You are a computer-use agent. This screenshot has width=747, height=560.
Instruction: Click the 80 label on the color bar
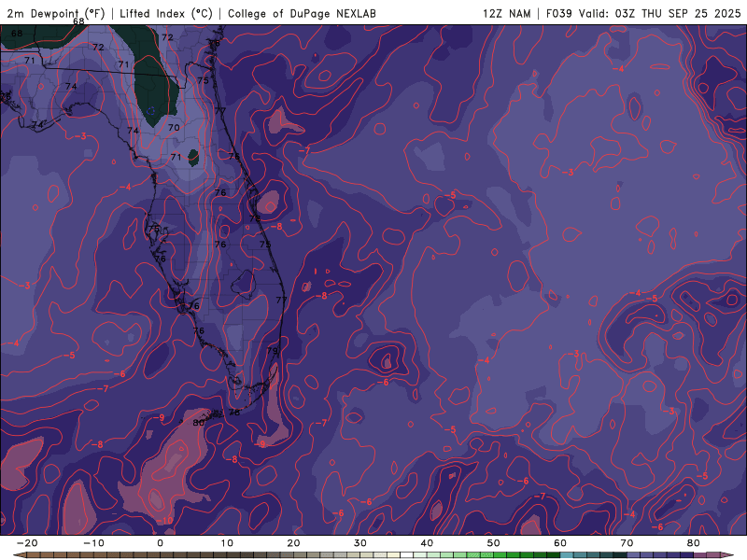click(694, 543)
